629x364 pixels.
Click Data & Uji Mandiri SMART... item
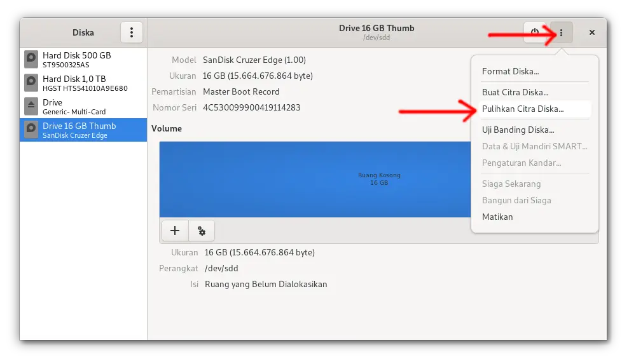coord(535,146)
